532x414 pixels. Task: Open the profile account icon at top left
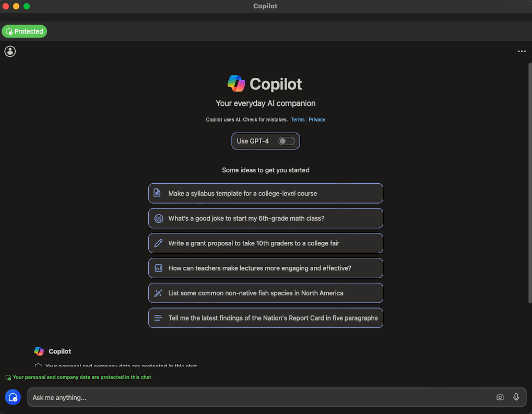pyautogui.click(x=9, y=51)
